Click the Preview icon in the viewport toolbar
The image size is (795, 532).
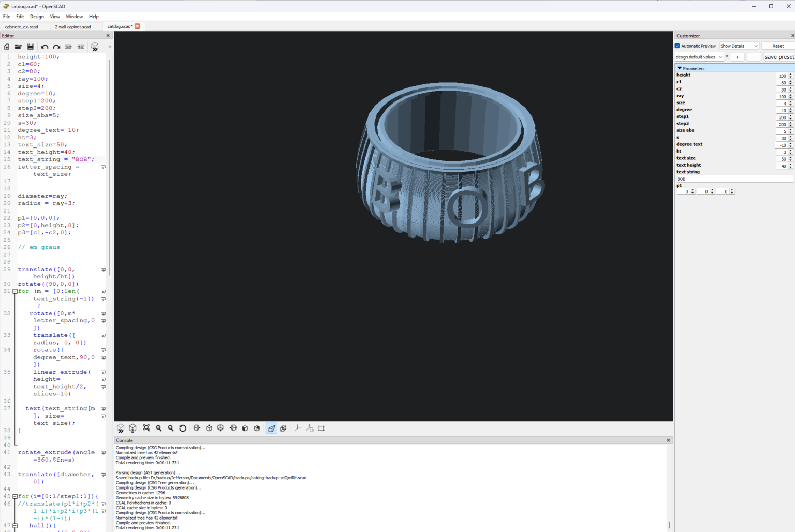point(121,428)
